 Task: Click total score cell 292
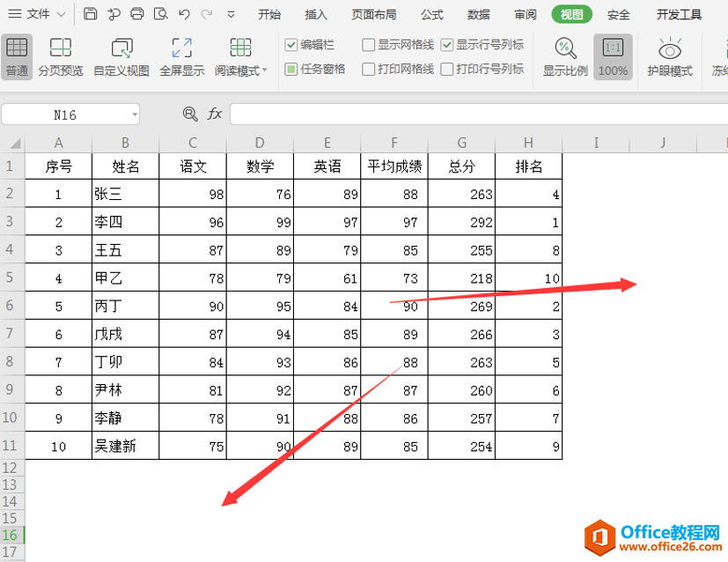tap(461, 222)
